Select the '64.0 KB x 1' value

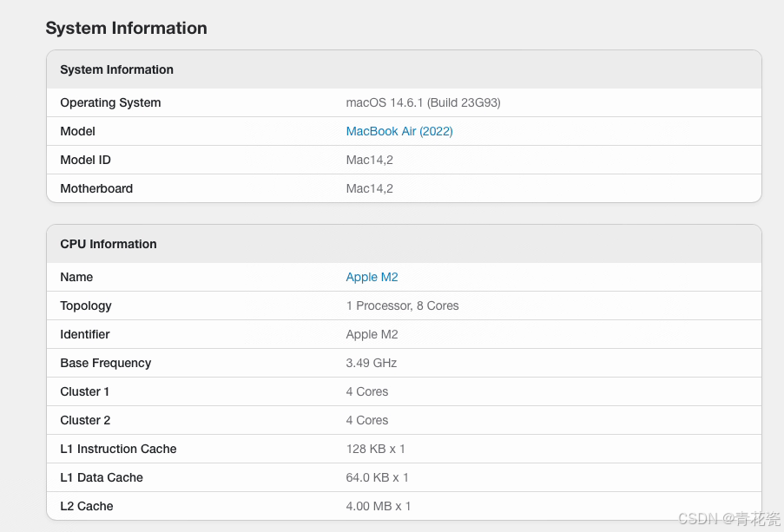click(377, 477)
